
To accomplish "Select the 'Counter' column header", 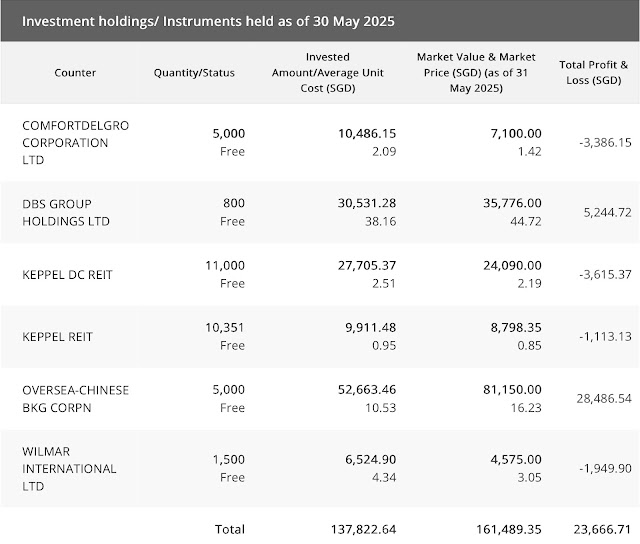I will [x=75, y=73].
